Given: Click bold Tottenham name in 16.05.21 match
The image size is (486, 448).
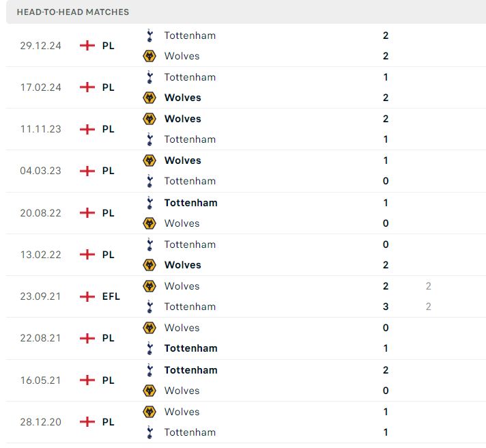Looking at the screenshot, I should (191, 370).
